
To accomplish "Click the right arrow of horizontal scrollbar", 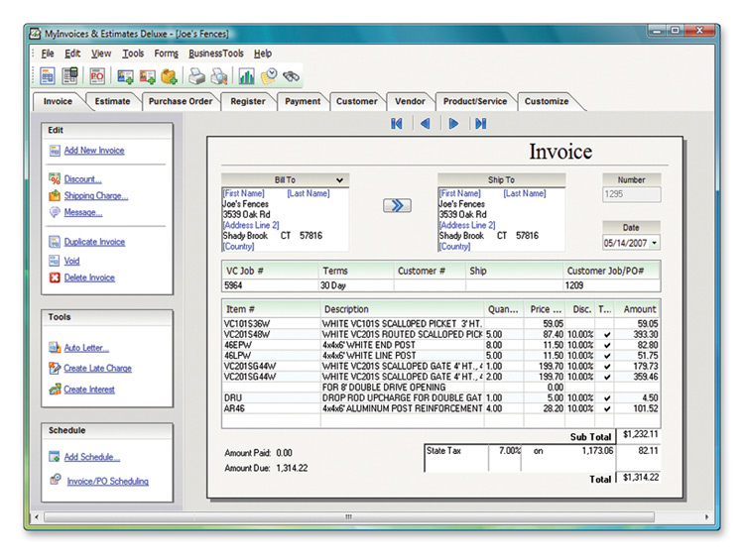I will pyautogui.click(x=707, y=516).
